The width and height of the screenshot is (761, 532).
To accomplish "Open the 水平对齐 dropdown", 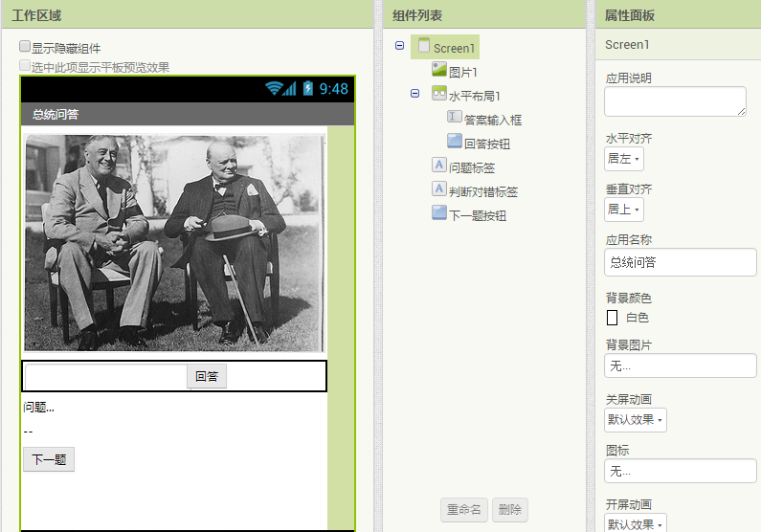I will point(623,159).
